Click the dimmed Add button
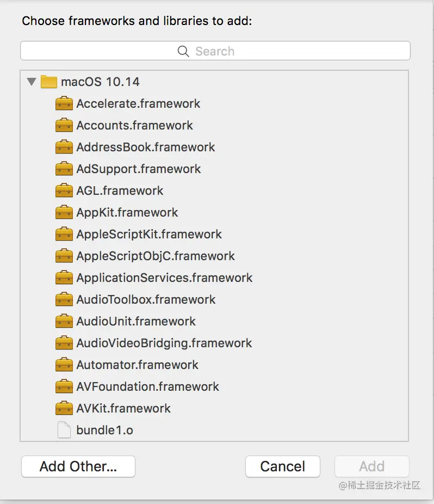 click(371, 466)
